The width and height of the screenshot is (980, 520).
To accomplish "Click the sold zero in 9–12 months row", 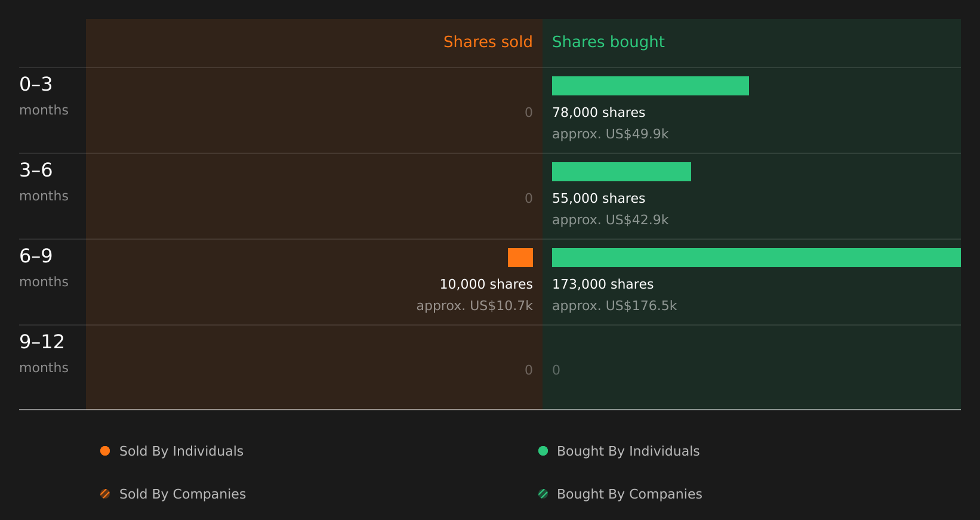I will tap(529, 370).
